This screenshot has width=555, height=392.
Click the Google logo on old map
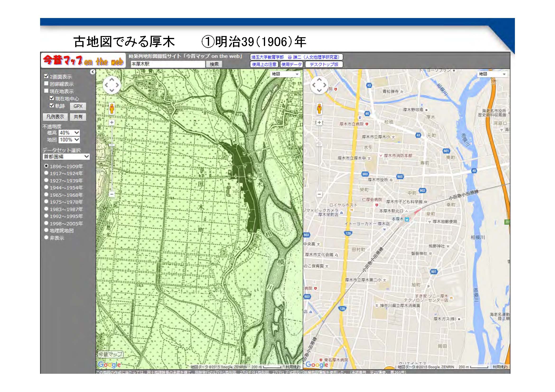109,365
